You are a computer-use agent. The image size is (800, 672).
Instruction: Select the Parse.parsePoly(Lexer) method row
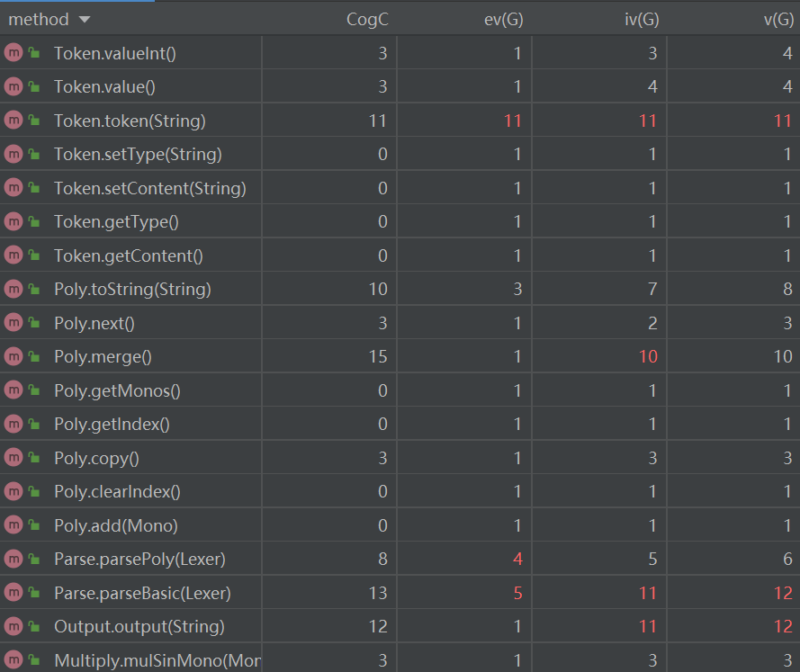(x=139, y=560)
